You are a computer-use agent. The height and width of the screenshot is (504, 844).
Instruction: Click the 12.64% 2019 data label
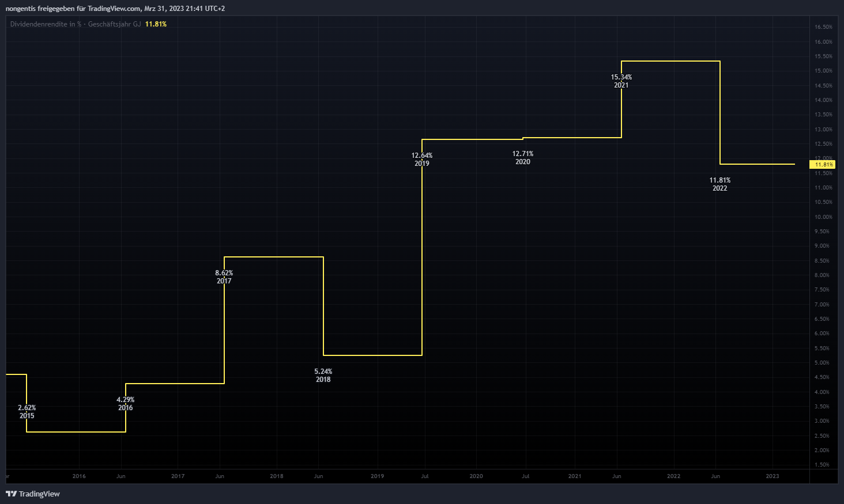click(x=421, y=160)
